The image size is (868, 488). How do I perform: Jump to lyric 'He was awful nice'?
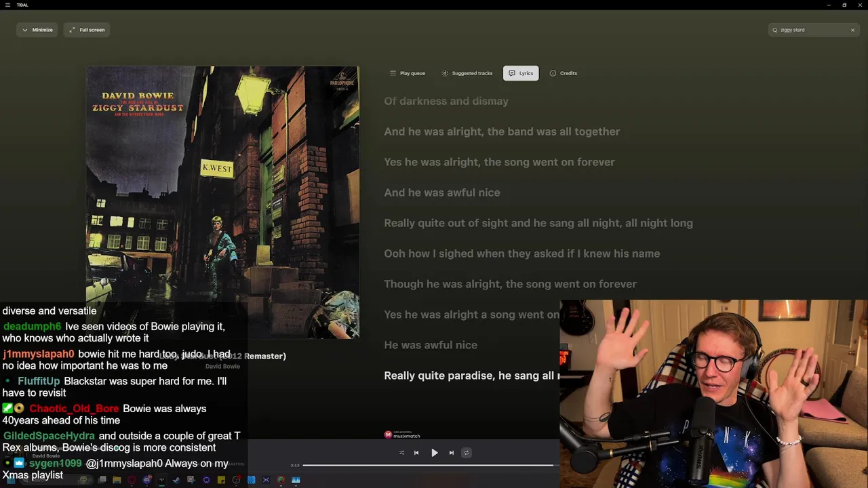coord(431,345)
